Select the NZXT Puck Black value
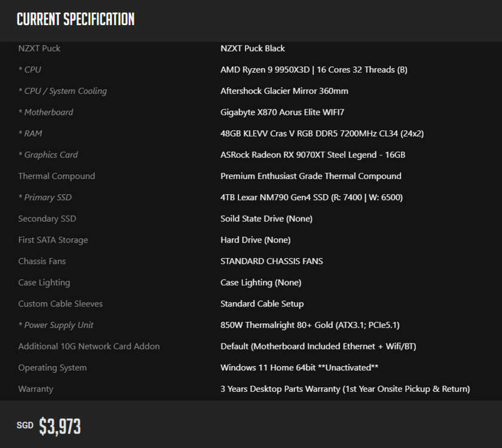This screenshot has height=448, width=502. 252,48
